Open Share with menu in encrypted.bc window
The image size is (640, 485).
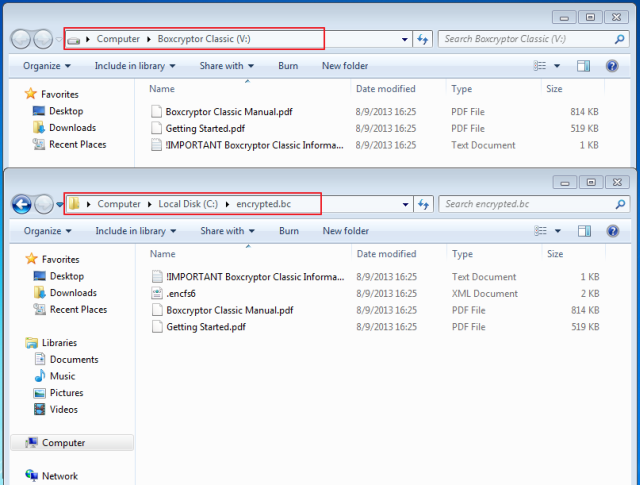227,231
